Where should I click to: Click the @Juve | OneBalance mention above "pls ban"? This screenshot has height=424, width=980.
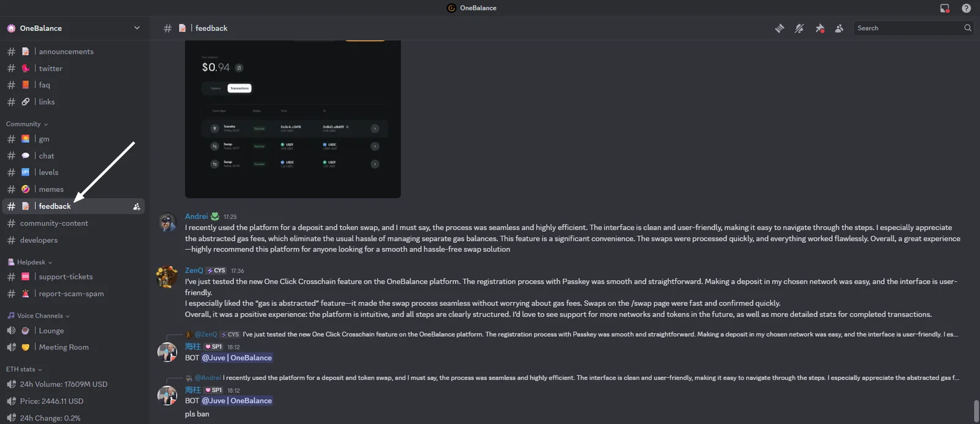point(237,401)
